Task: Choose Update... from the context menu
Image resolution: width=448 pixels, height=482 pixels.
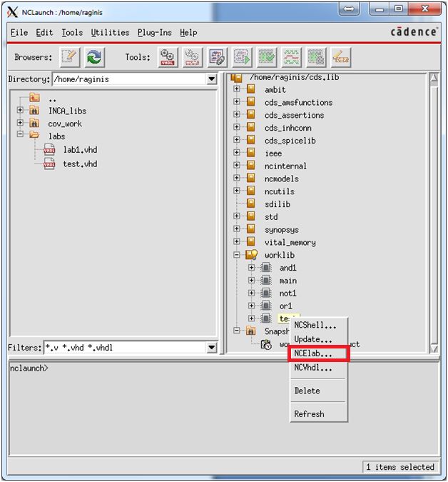Action: click(318, 339)
